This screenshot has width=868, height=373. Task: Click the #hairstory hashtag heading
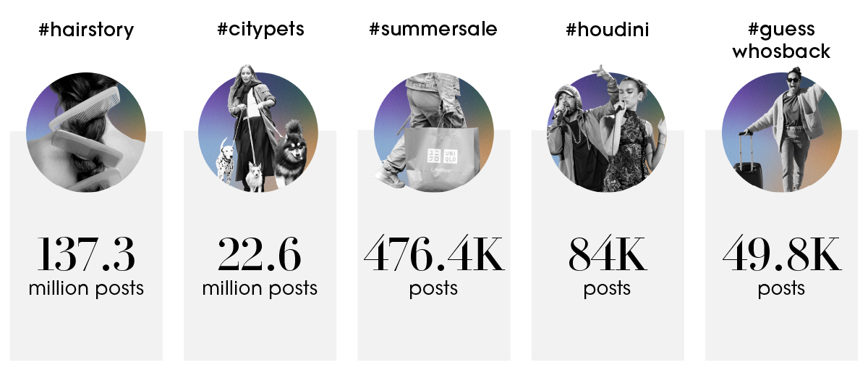pyautogui.click(x=86, y=31)
